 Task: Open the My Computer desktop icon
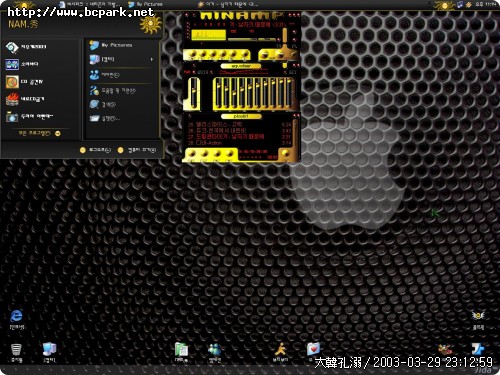pyautogui.click(x=49, y=353)
